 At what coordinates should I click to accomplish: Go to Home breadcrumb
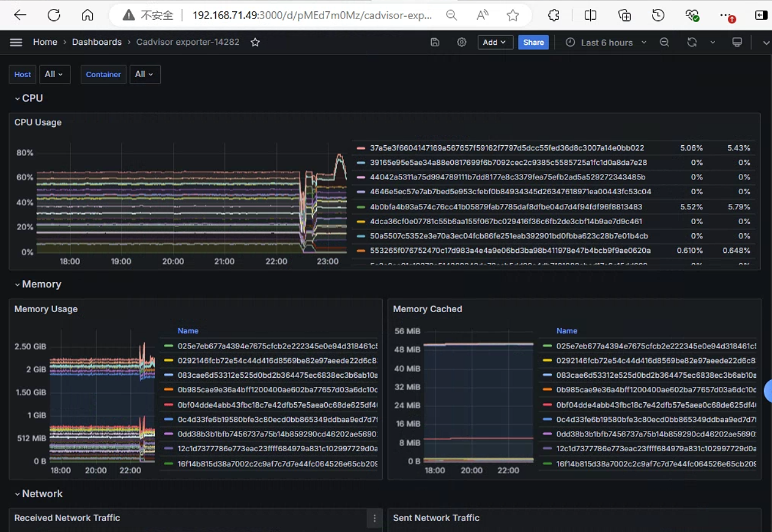coord(45,42)
